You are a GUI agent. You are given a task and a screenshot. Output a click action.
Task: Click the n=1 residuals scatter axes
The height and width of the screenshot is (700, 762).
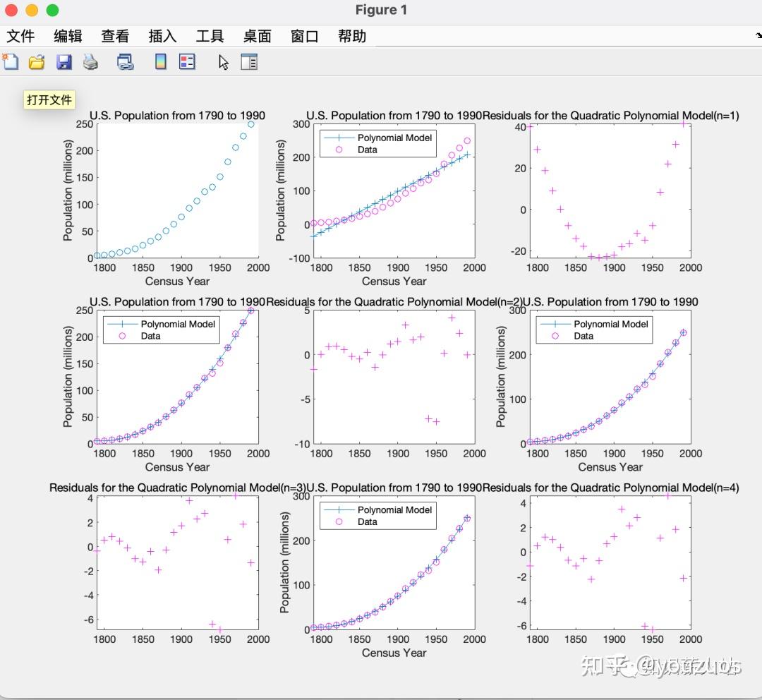pos(610,191)
